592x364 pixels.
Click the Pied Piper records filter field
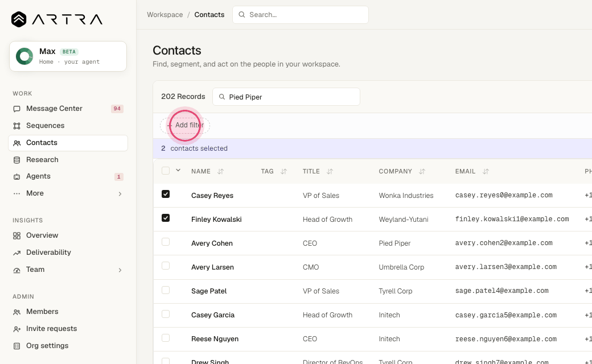pos(286,97)
